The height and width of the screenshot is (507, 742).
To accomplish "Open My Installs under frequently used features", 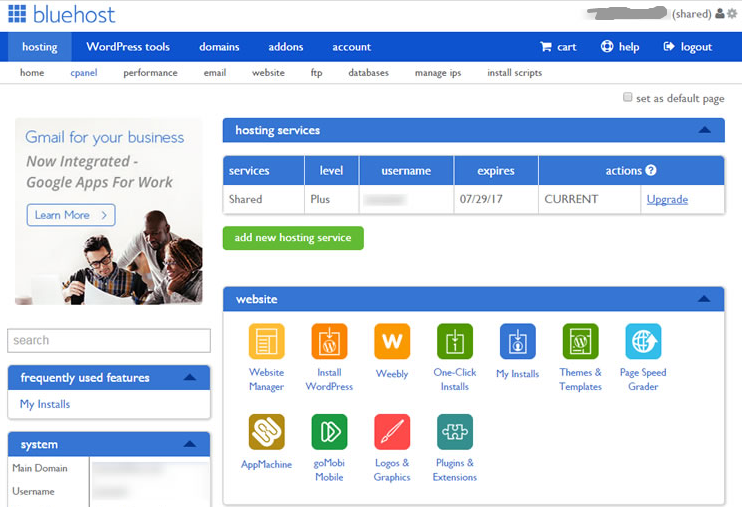I will coord(45,404).
